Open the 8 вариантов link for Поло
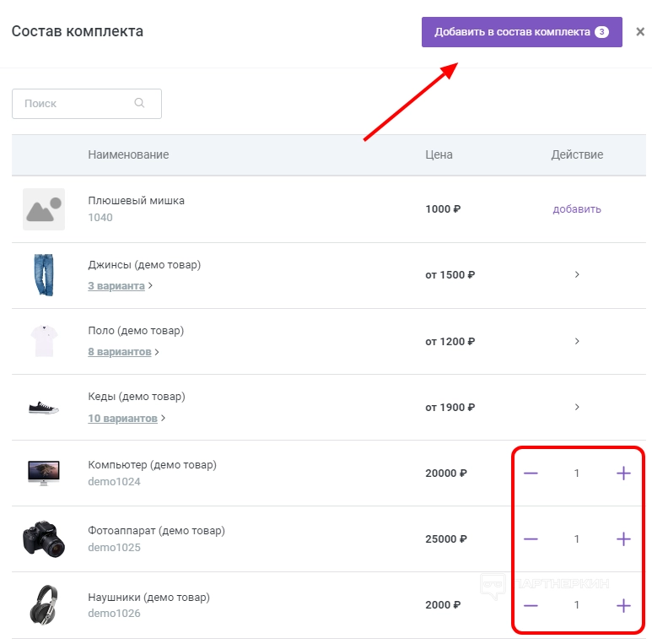652x644 pixels. (x=120, y=352)
